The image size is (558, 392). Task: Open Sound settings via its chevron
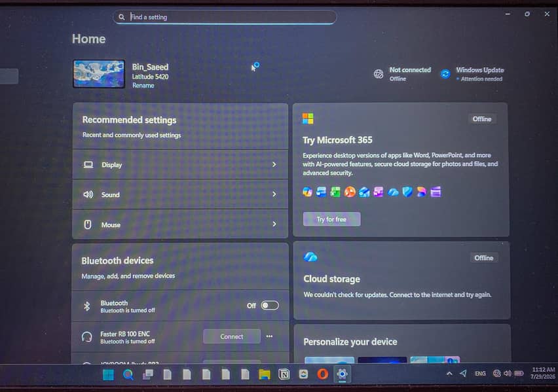pos(274,194)
